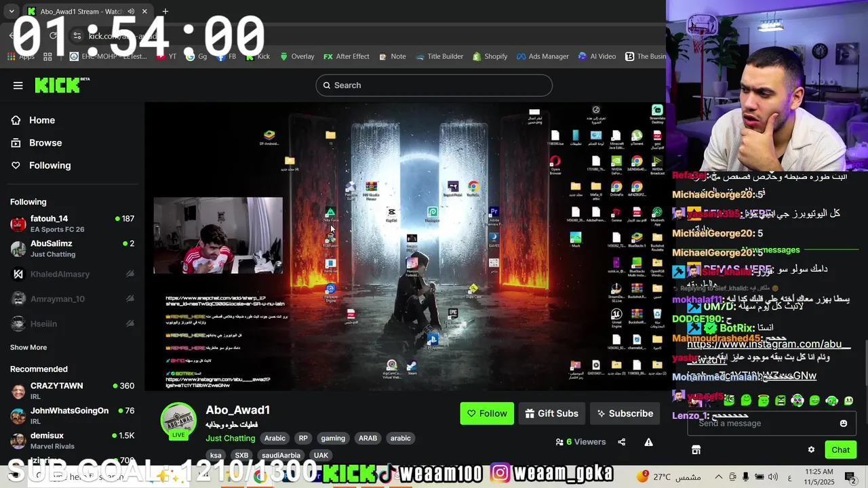Select the RP stream tag

pos(303,438)
